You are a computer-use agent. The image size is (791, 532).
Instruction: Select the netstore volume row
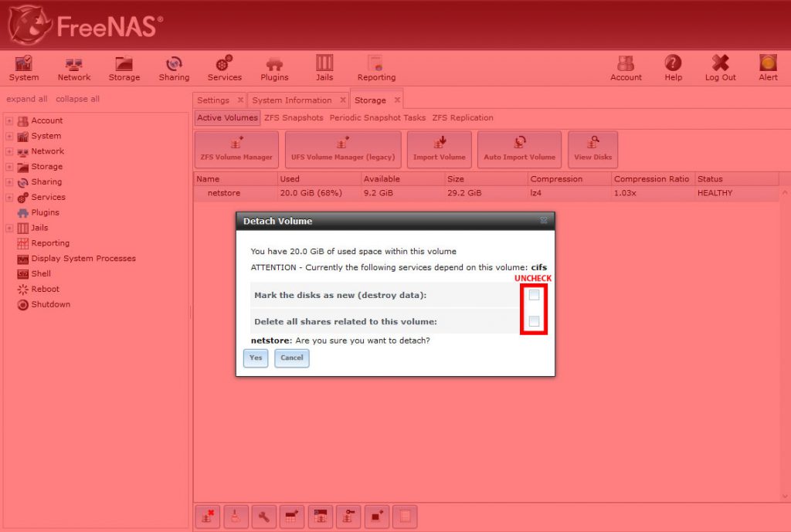487,193
